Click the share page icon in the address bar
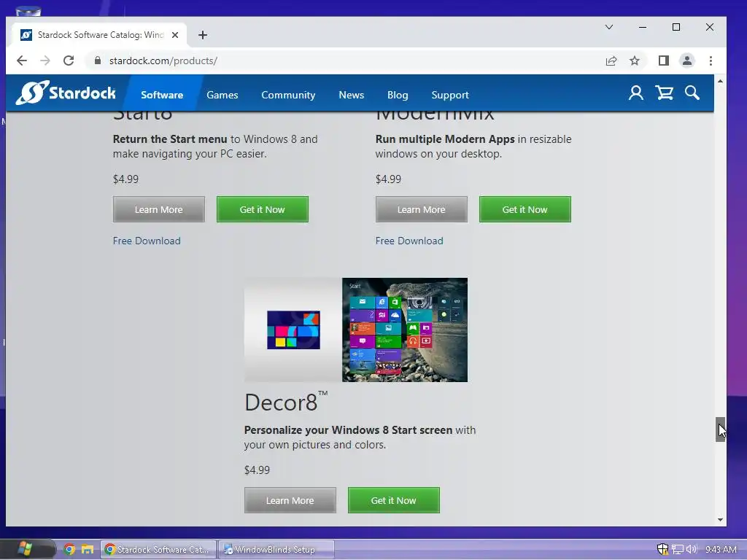 (611, 61)
